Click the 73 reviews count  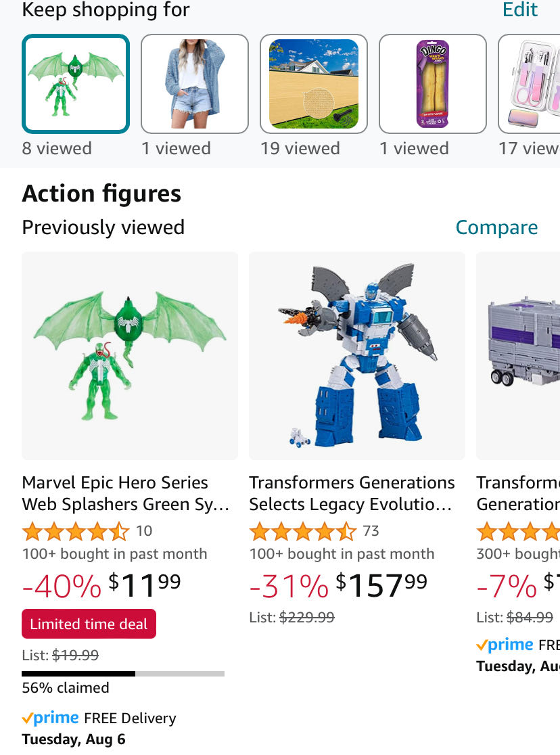click(371, 531)
